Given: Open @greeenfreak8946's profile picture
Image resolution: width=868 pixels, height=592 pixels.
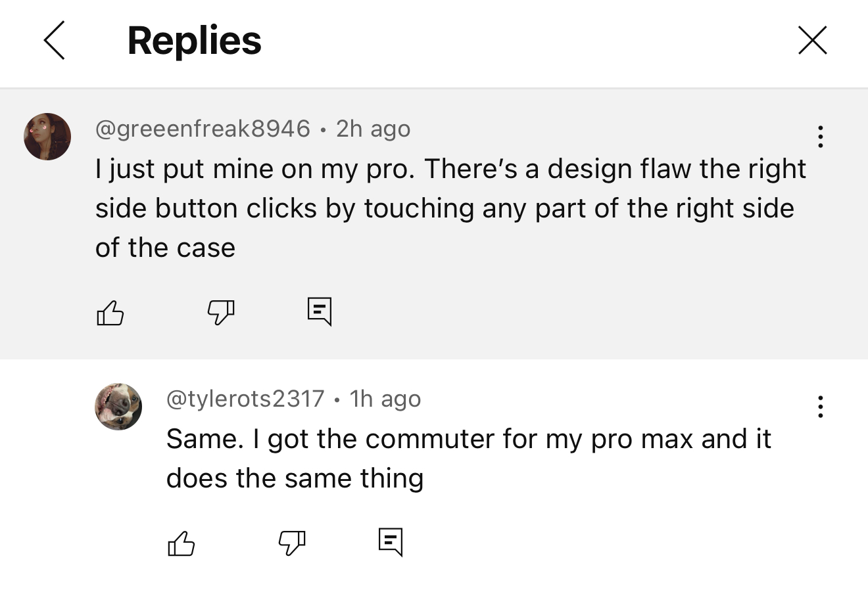Looking at the screenshot, I should click(47, 137).
